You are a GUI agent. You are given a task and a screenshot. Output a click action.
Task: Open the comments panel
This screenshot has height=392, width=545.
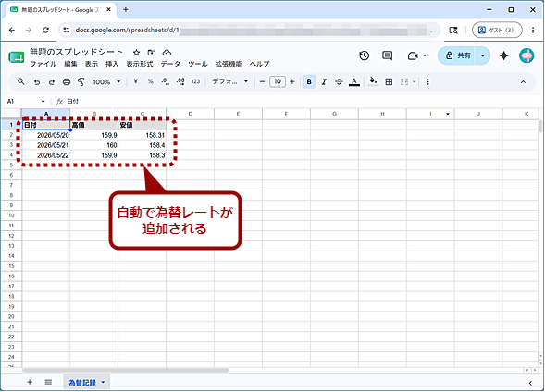pos(387,55)
